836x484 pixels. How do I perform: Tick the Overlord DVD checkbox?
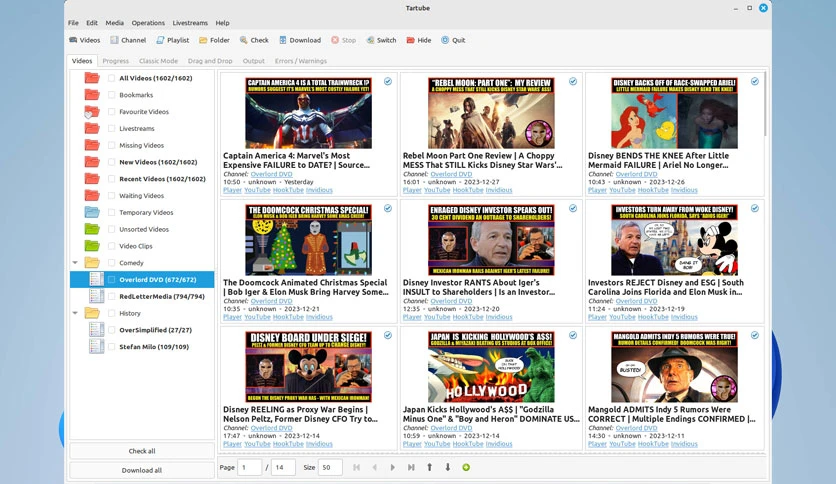(111, 279)
